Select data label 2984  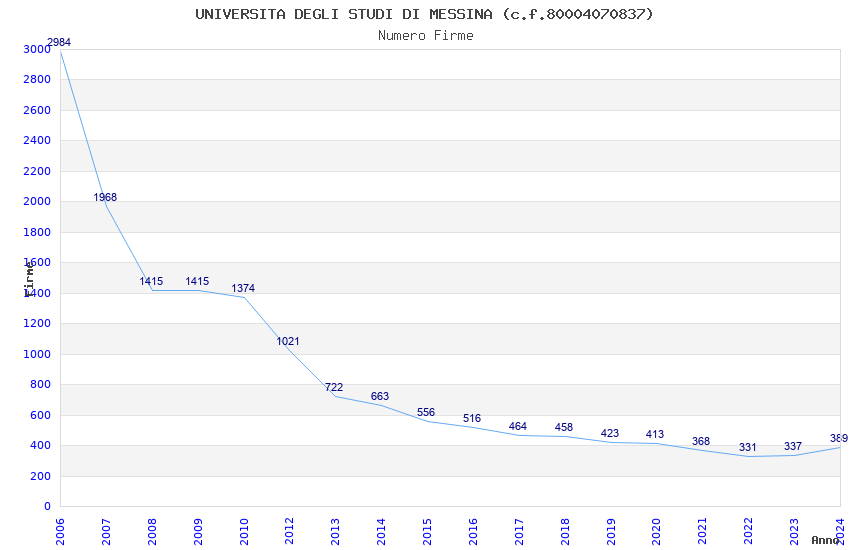(59, 42)
